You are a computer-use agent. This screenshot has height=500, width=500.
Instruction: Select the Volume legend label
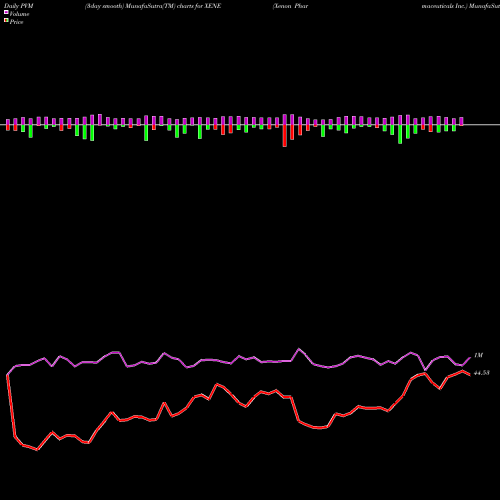(x=19, y=14)
